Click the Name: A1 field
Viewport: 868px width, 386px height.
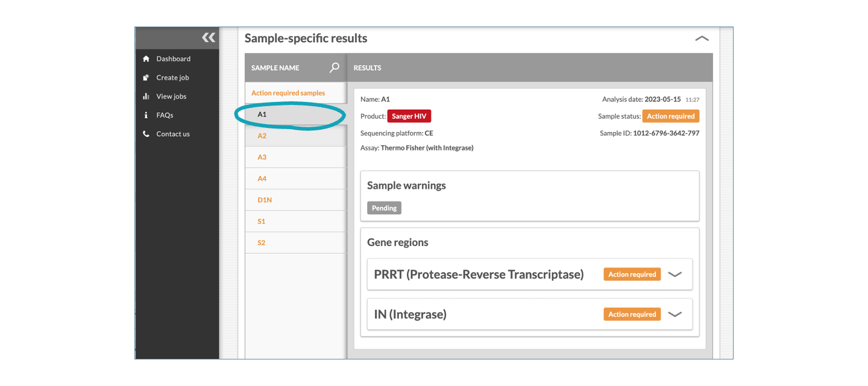(375, 100)
